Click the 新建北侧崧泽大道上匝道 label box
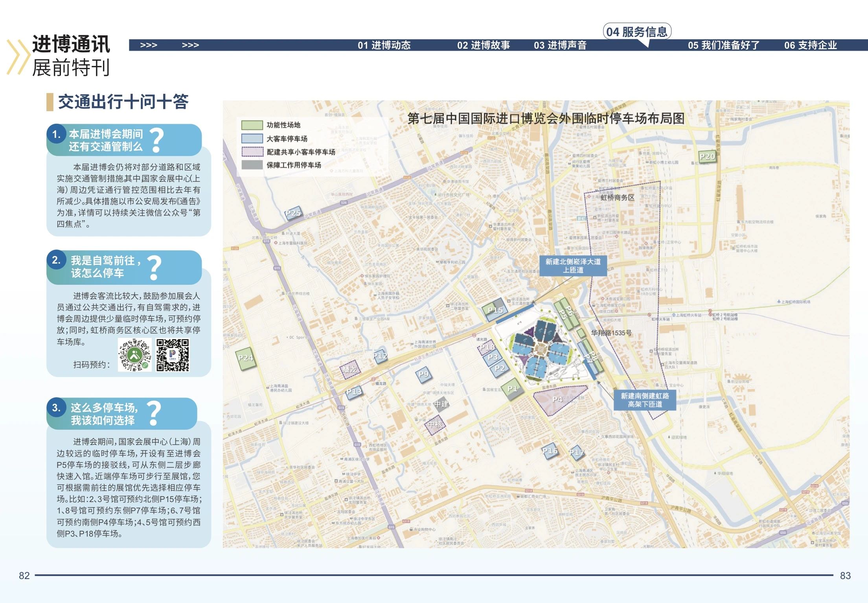Image resolution: width=868 pixels, height=603 pixels. 573,266
